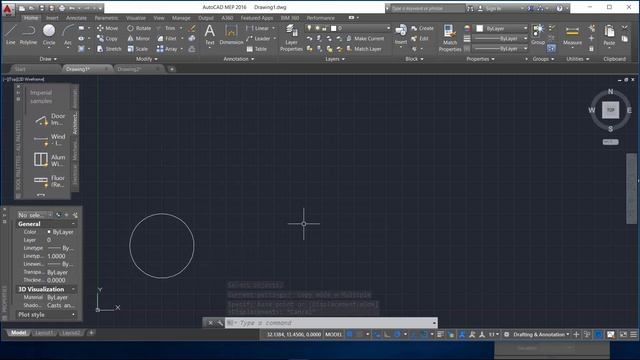
Task: Expand the Annotation panel
Action: point(239,59)
